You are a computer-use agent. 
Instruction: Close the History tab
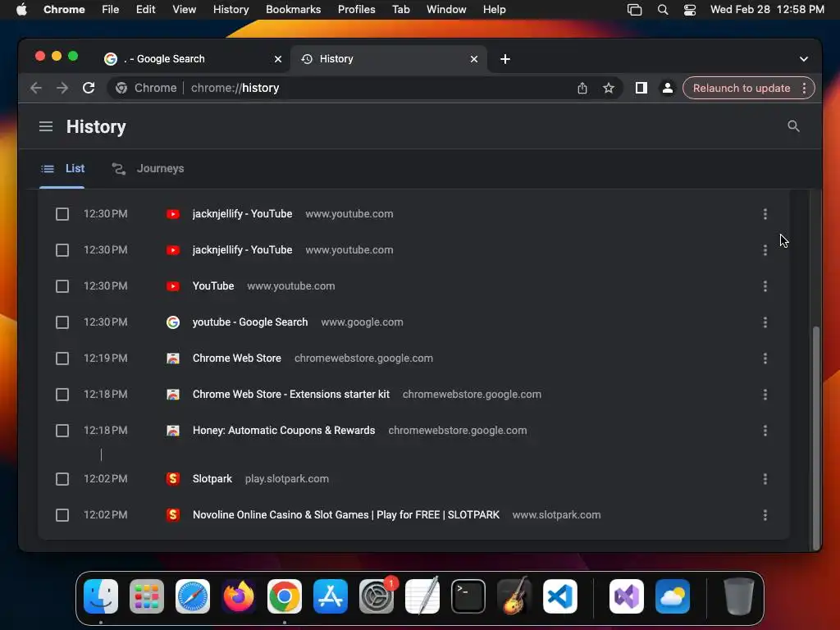pyautogui.click(x=474, y=59)
